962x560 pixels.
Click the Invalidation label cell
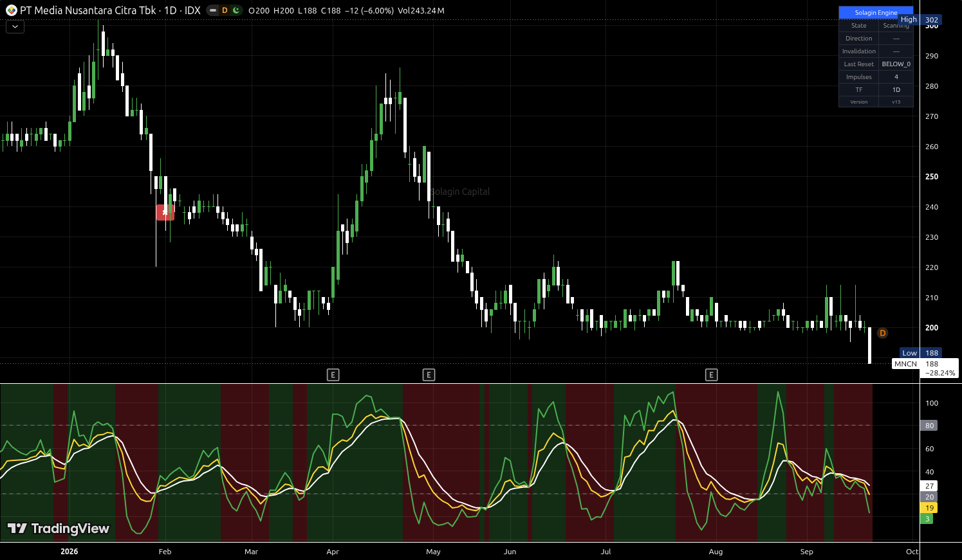tap(858, 51)
